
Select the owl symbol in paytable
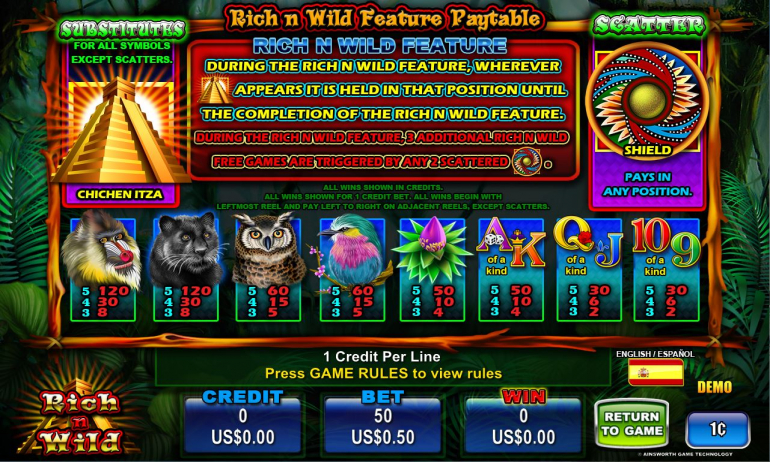click(x=268, y=249)
